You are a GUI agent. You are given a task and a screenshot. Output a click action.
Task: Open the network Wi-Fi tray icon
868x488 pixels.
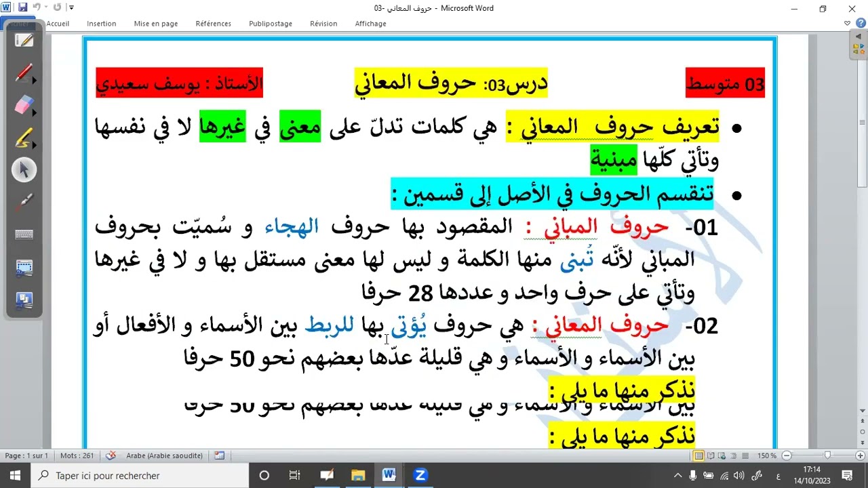725,476
